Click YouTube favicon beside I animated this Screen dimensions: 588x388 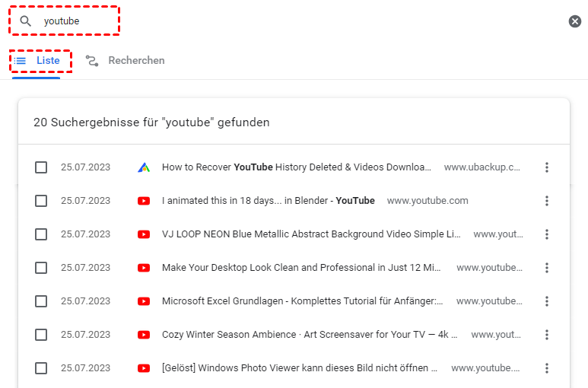coord(144,201)
